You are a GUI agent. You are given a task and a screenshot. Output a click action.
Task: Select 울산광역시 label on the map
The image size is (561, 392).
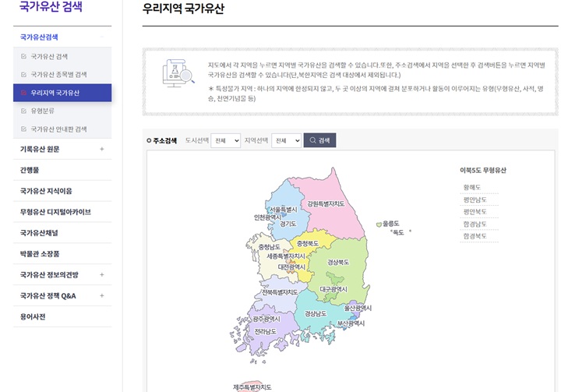coord(358,308)
